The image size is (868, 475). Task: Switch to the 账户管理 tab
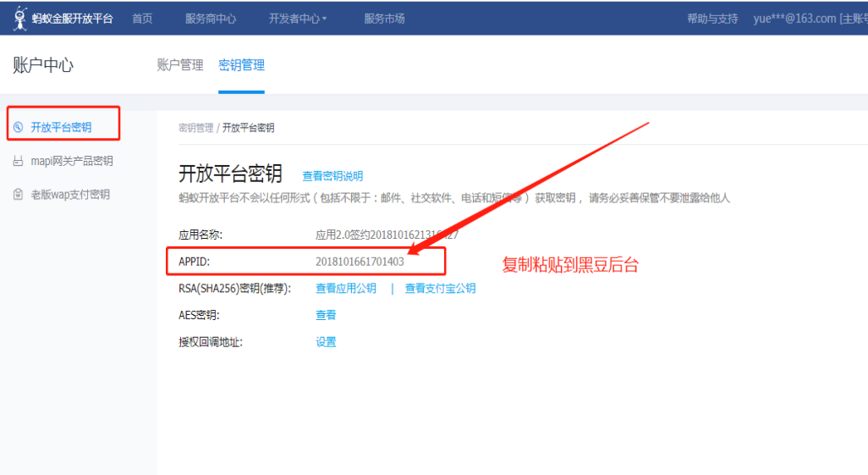180,65
